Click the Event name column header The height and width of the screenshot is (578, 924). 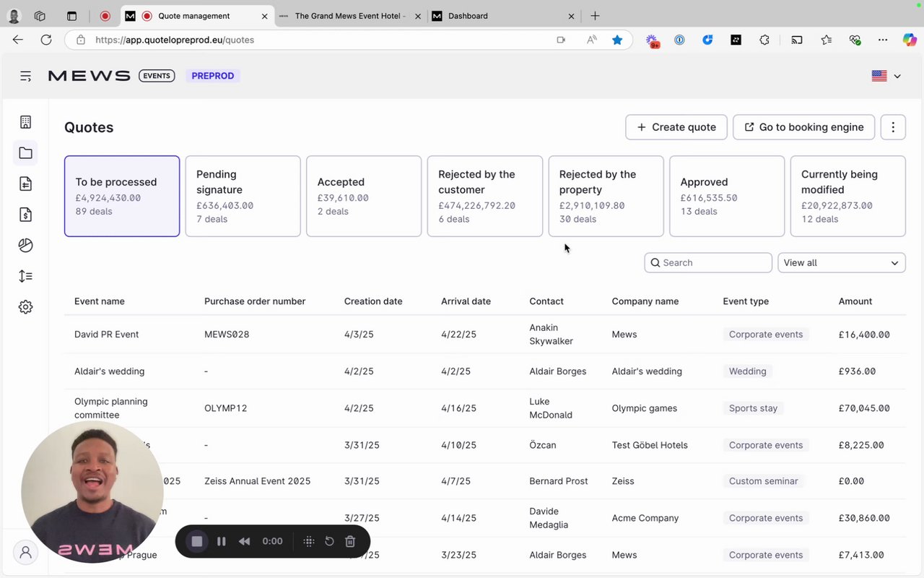(100, 301)
